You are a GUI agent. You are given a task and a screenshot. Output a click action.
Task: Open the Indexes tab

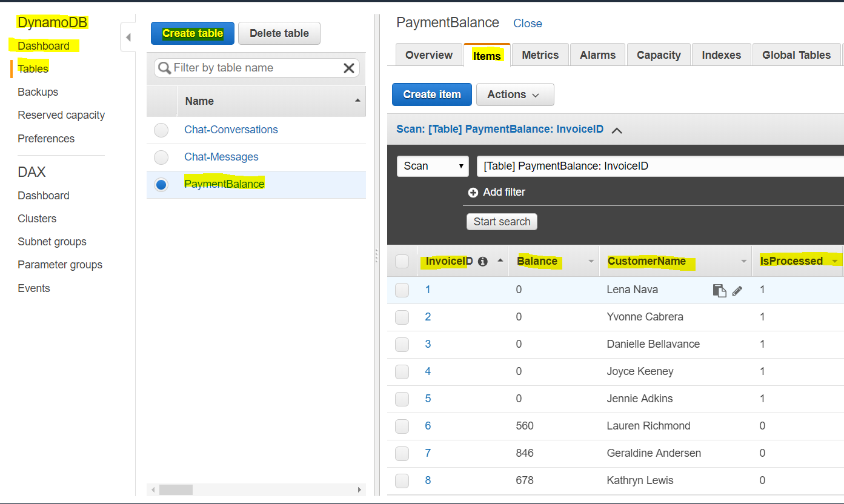click(x=721, y=55)
